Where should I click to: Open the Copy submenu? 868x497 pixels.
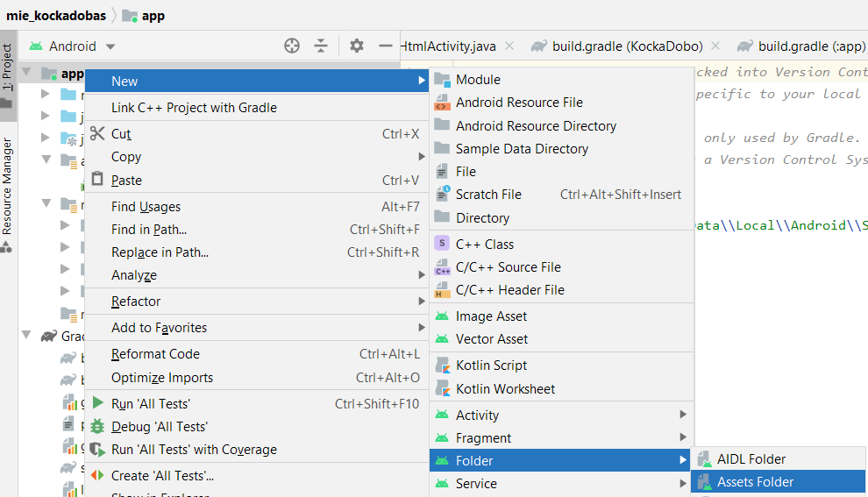click(x=257, y=157)
